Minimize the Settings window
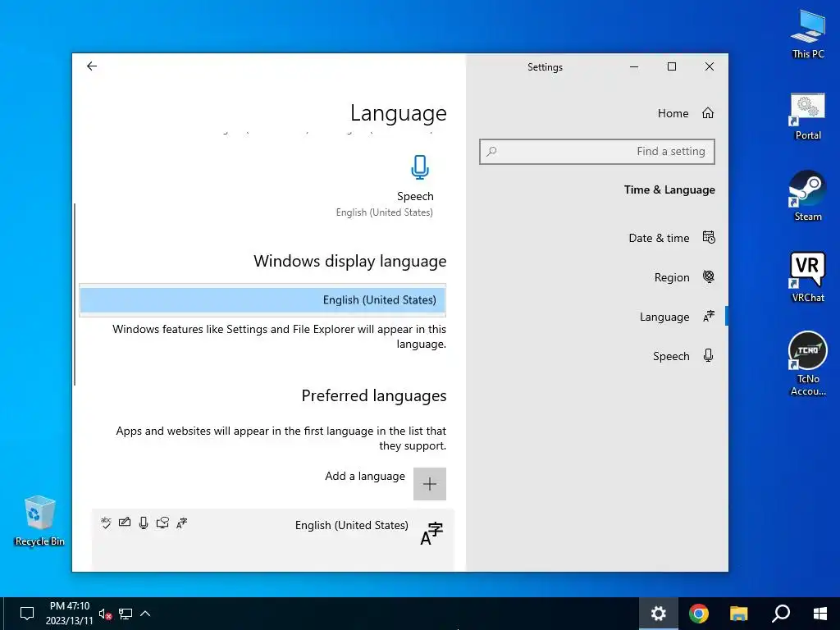 click(x=634, y=66)
